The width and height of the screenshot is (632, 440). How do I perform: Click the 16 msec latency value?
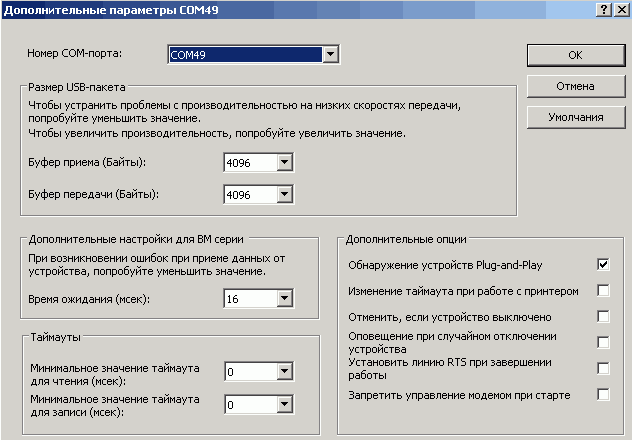(248, 298)
